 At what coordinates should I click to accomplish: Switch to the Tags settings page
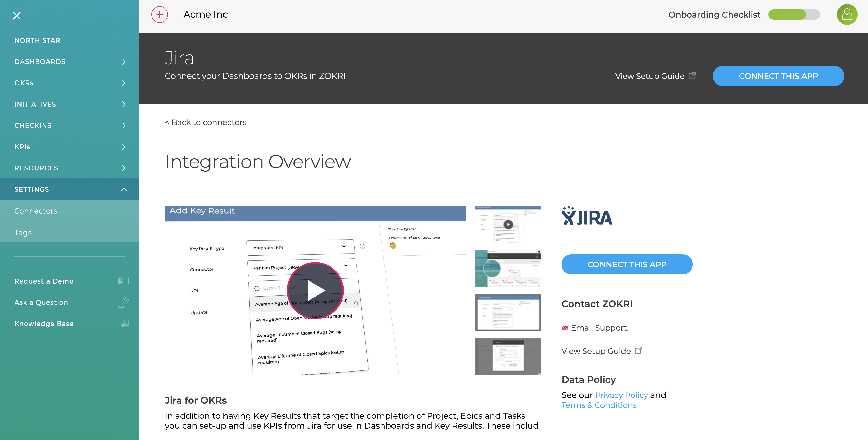(x=23, y=233)
